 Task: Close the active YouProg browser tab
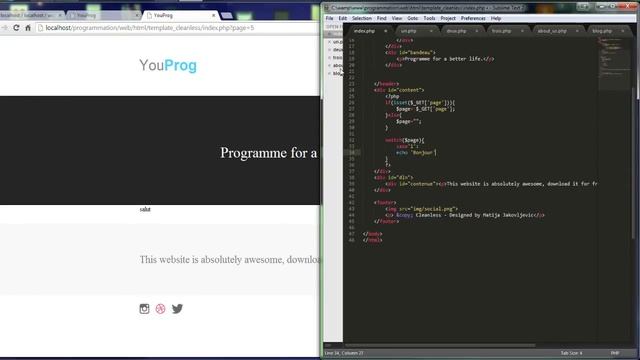pos(213,16)
